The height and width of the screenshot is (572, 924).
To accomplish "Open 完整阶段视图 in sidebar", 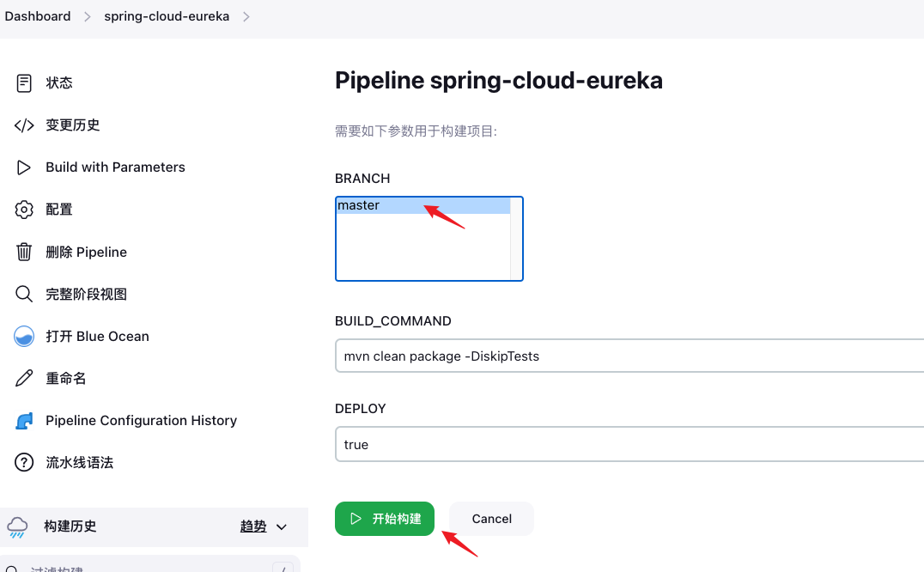I will coord(86,294).
